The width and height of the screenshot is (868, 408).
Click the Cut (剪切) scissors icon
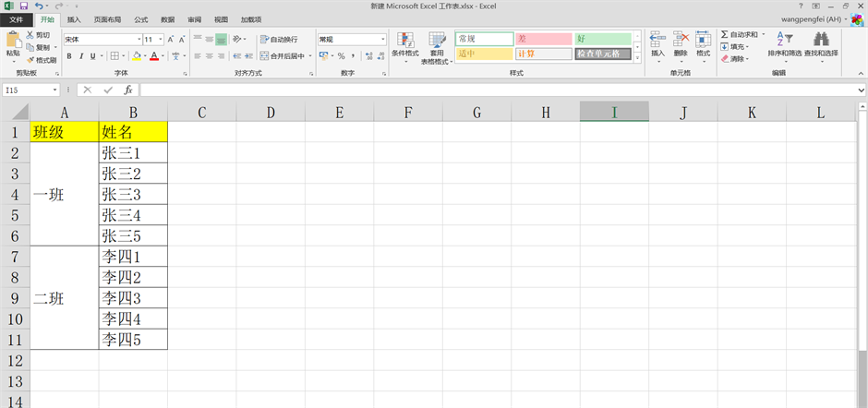pyautogui.click(x=30, y=35)
